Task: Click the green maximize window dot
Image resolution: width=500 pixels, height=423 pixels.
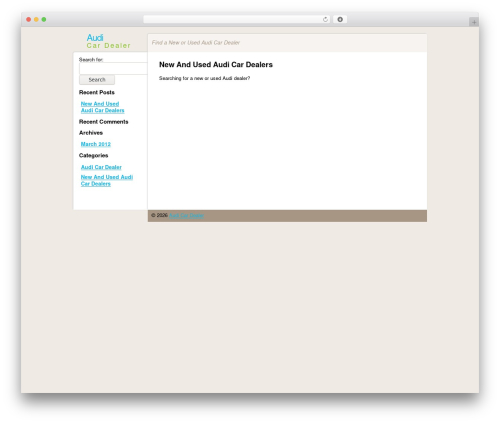Action: [x=44, y=19]
